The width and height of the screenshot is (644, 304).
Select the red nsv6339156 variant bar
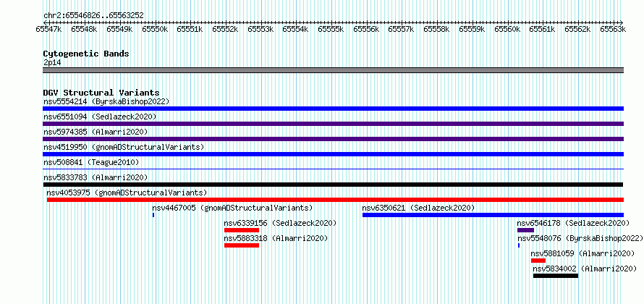click(x=242, y=230)
